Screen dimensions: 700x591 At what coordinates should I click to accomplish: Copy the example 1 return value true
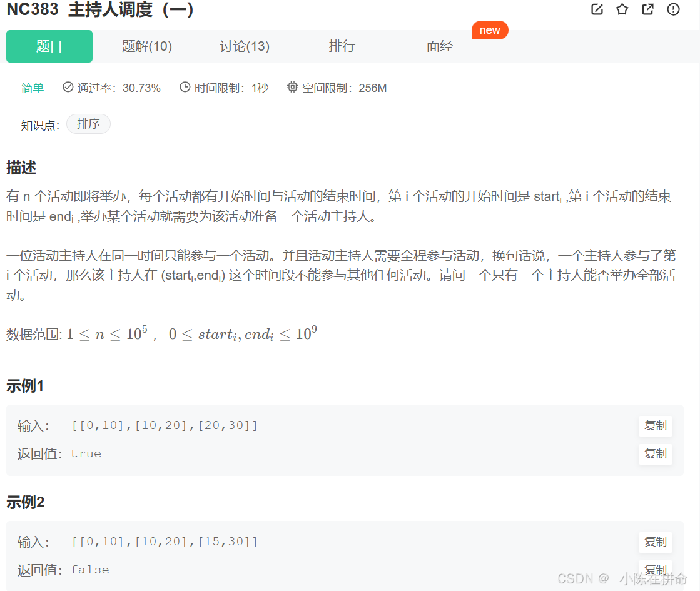point(656,454)
